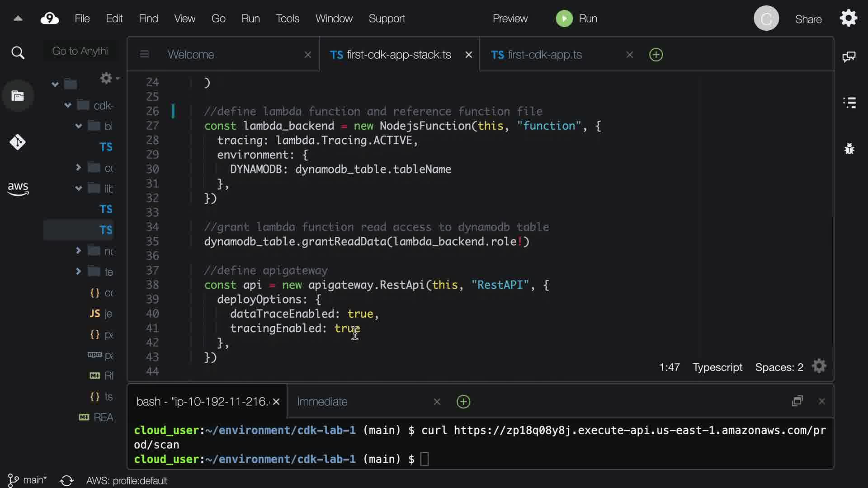This screenshot has height=488, width=868.
Task: Click sync changes icon in status bar
Action: (x=66, y=480)
